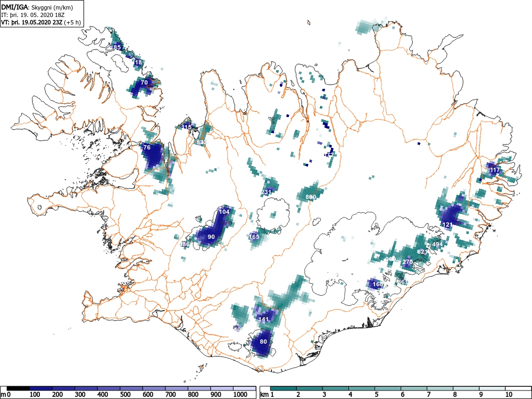
Task: Pick the pale 8–9 km legend swatch
Action: tap(465, 388)
